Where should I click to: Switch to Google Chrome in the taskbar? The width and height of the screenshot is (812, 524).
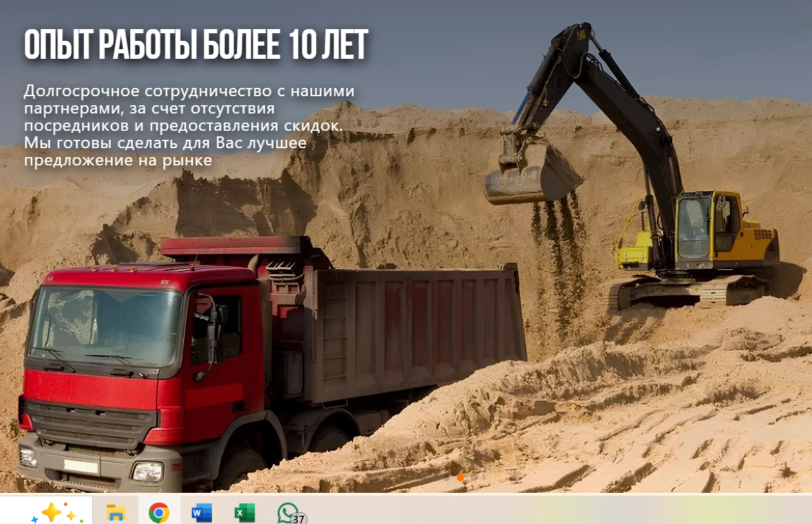pyautogui.click(x=159, y=513)
